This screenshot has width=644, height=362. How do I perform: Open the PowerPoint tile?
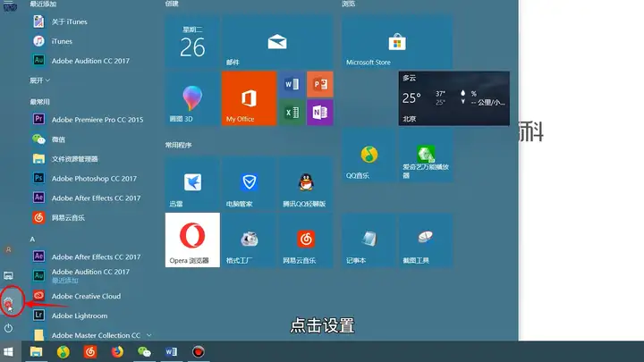pos(320,84)
